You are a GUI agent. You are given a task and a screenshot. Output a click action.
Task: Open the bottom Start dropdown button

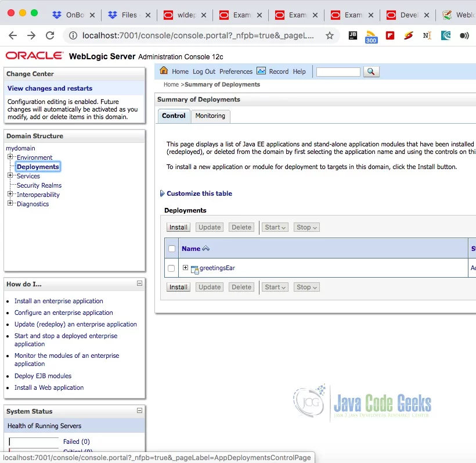[x=275, y=287]
